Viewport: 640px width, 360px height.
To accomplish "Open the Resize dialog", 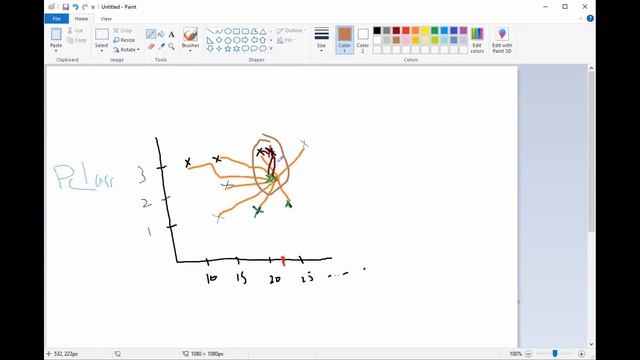I will 124,40.
